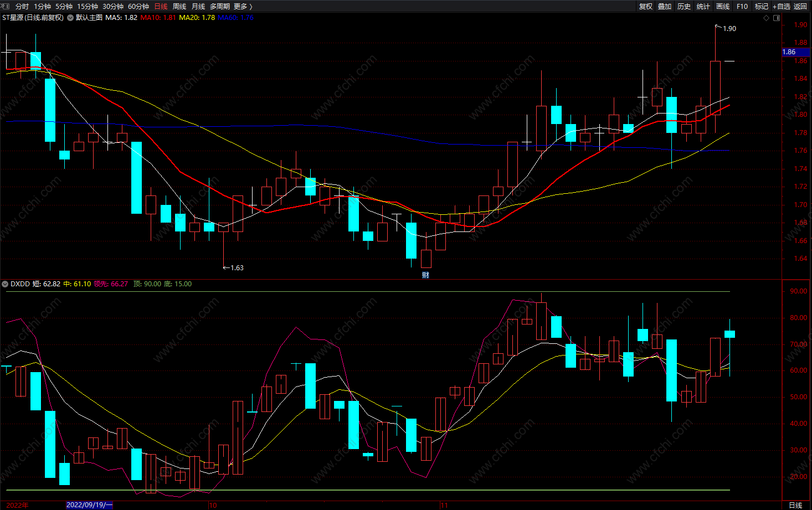Click the 顶: 90.00 value
Image resolution: width=812 pixels, height=510 pixels.
[x=147, y=284]
